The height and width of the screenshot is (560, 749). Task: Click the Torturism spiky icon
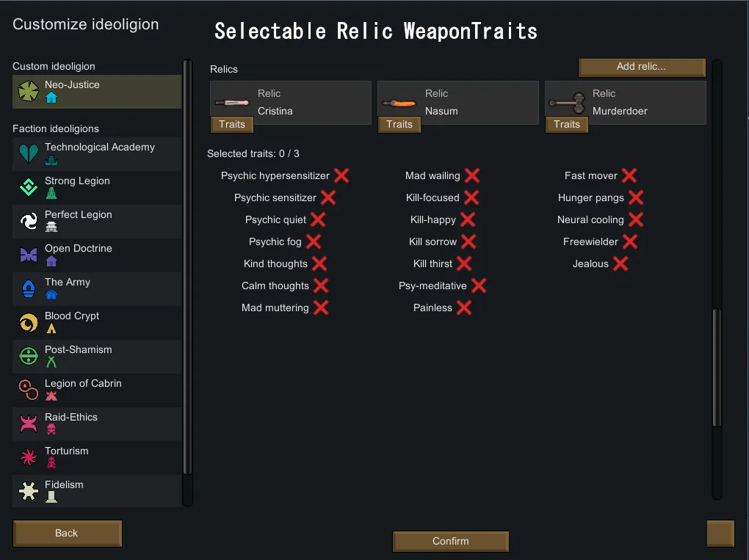pyautogui.click(x=29, y=457)
